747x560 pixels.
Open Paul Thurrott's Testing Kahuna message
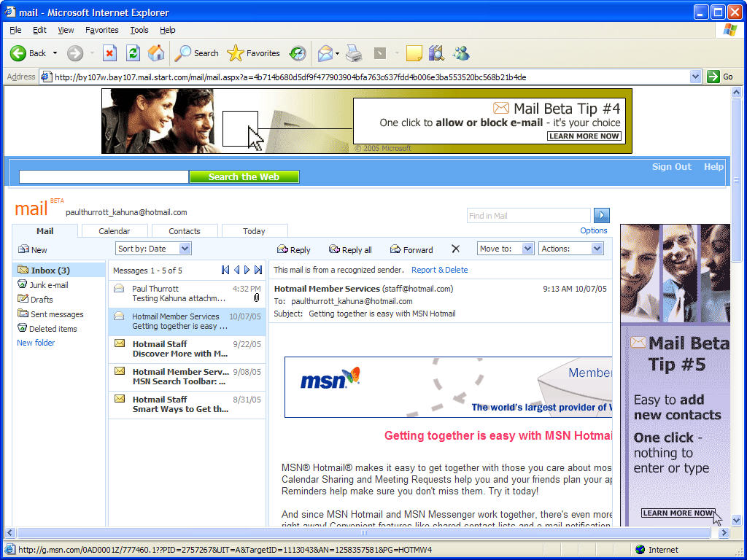point(187,293)
